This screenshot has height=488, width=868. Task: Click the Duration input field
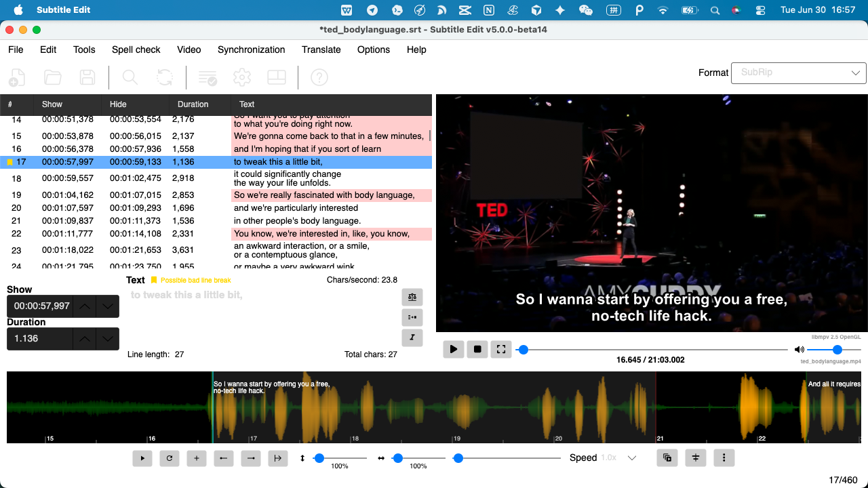(x=41, y=339)
